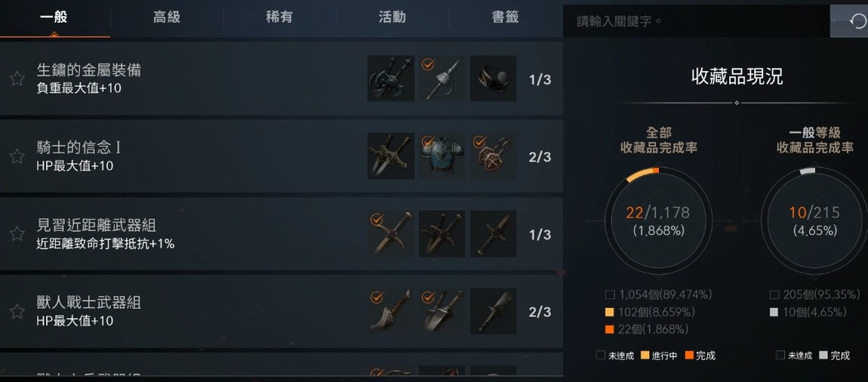Choose the unchecked orc sword icon

coord(493,311)
